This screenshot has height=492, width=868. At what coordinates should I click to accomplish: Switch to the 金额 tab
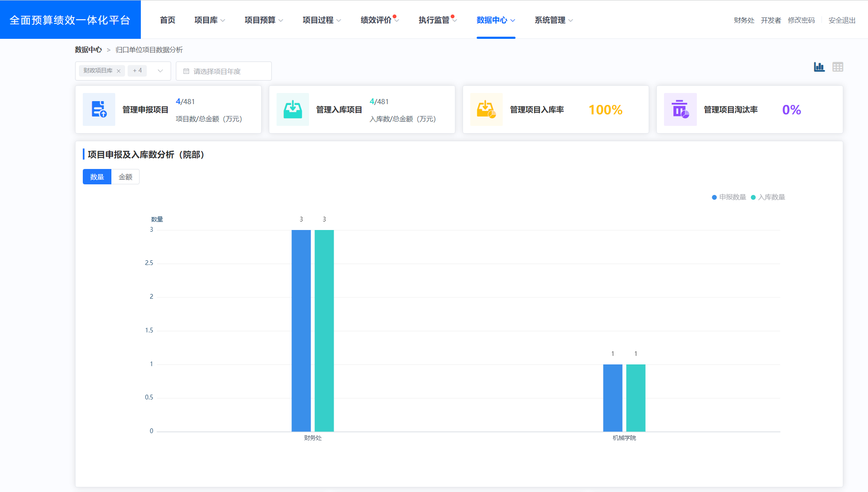click(125, 177)
